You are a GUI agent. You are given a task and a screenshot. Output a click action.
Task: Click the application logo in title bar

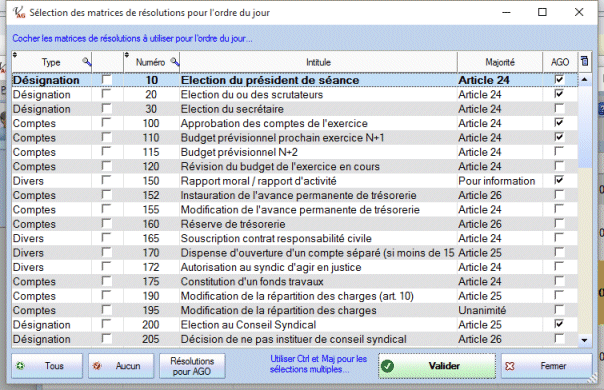(19, 12)
